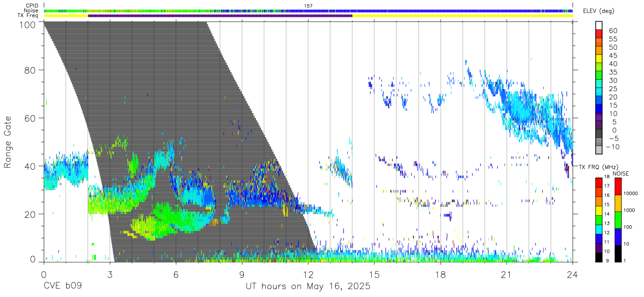This screenshot has height=297, width=644.
Task: Click the range gate tick label "20" on y-axis
Action: click(x=30, y=214)
